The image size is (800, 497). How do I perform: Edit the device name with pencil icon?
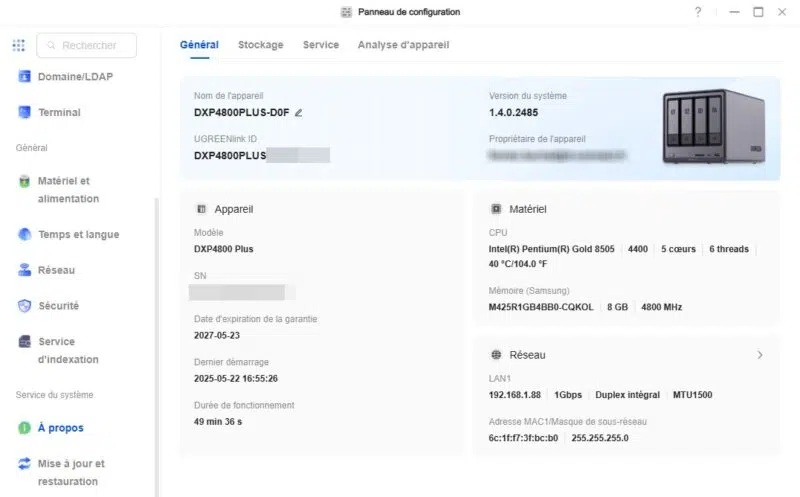pyautogui.click(x=298, y=113)
